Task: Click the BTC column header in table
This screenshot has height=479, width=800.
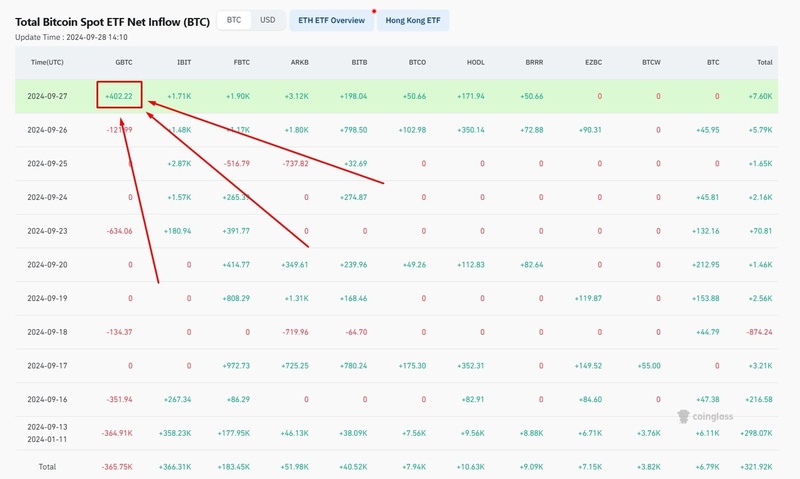Action: coord(713,62)
